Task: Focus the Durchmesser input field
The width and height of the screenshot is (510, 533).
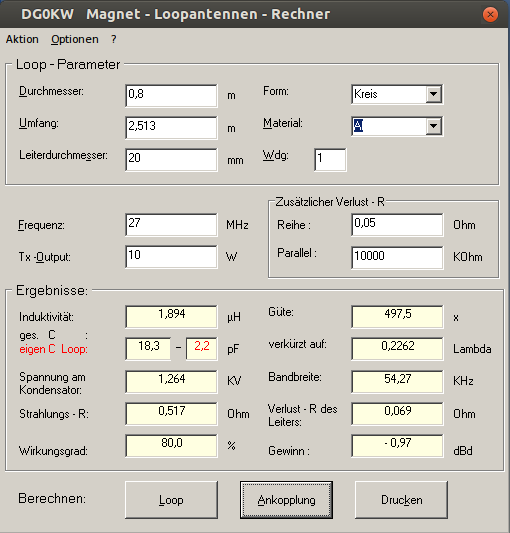Action: (171, 96)
